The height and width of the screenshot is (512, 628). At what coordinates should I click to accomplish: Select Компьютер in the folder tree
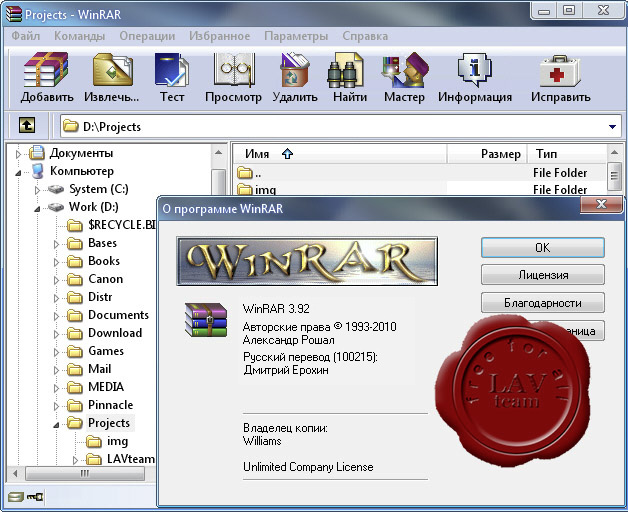click(x=82, y=171)
